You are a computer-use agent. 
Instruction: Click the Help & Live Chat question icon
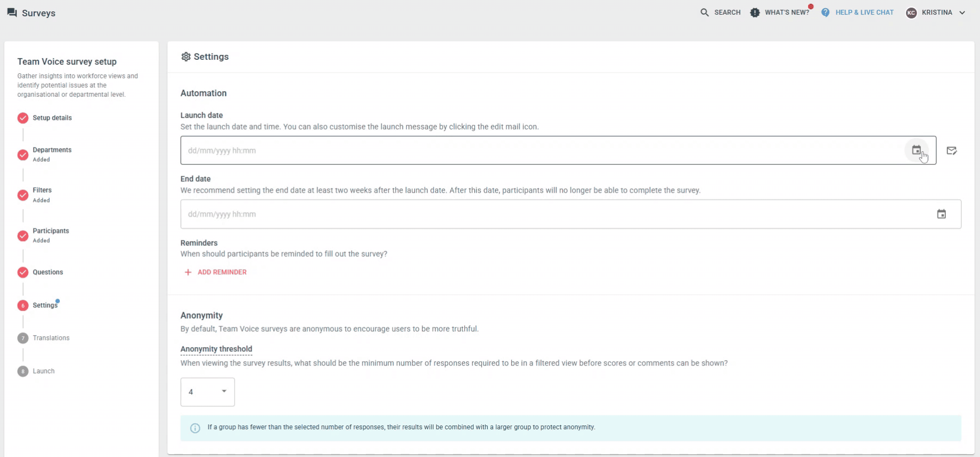(x=825, y=13)
